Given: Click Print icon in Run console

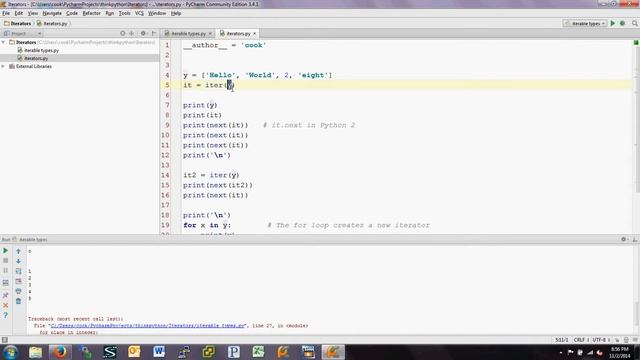Looking at the screenshot, I should [x=18, y=291].
